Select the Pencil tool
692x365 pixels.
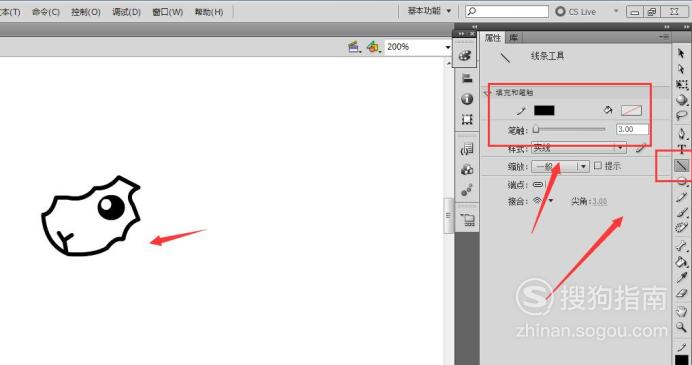(682, 197)
